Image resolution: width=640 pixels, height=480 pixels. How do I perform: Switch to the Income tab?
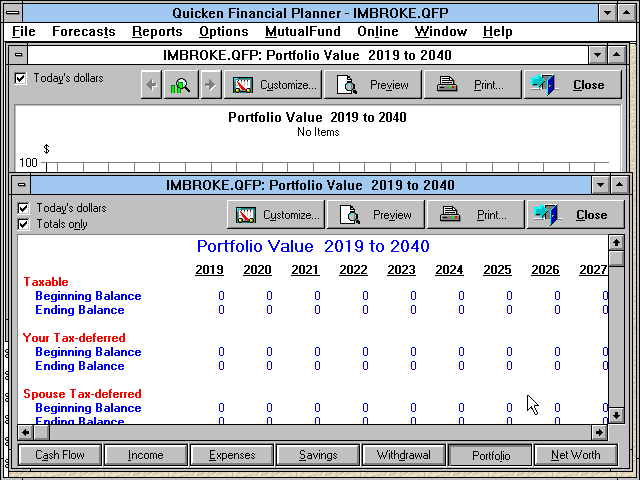click(x=146, y=455)
